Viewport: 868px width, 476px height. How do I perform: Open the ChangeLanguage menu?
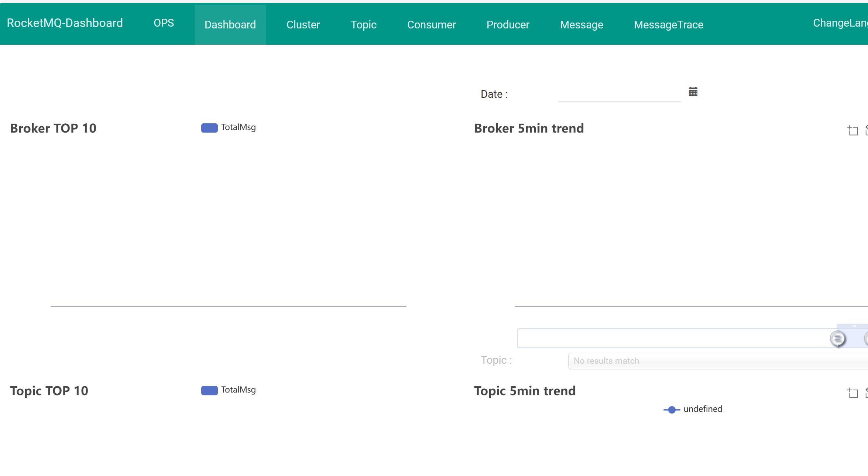[840, 23]
